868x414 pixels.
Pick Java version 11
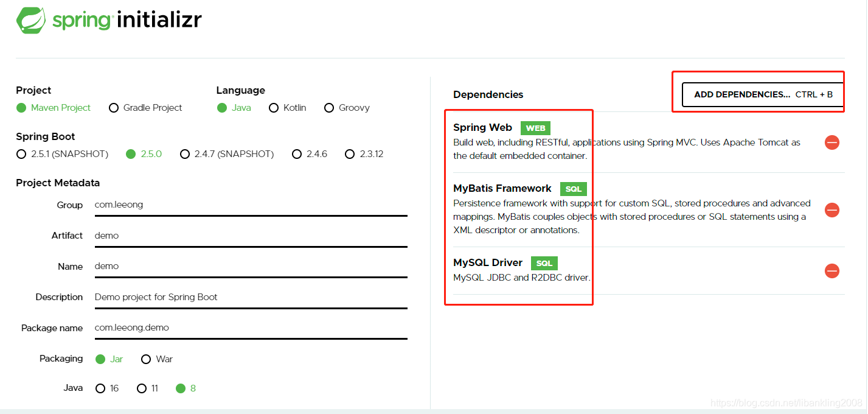[x=148, y=388]
